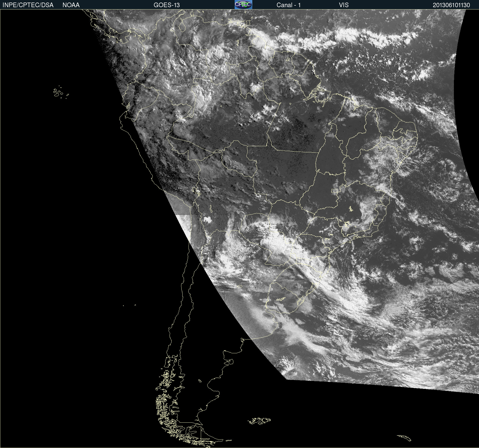Select the GOES-13 satellite label

click(x=166, y=5)
